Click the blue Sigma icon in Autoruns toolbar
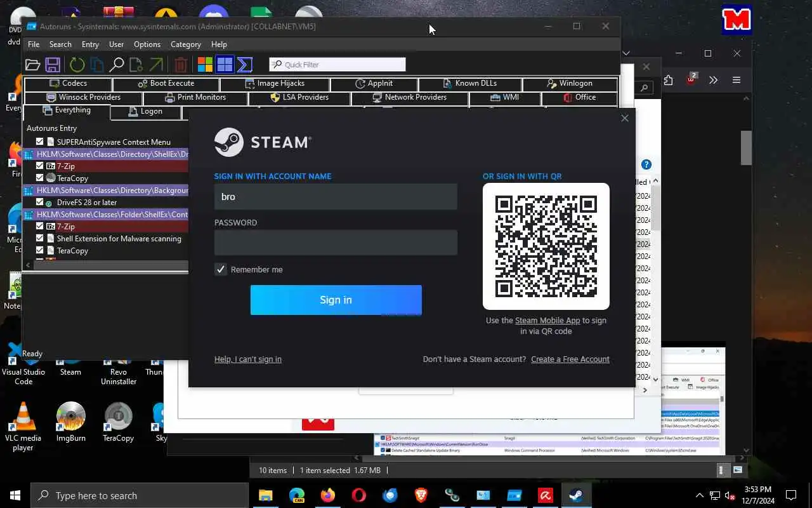The image size is (812, 508). (245, 65)
